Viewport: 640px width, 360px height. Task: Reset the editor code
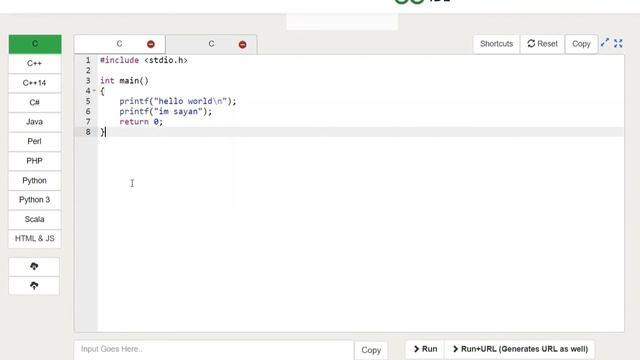(x=542, y=44)
